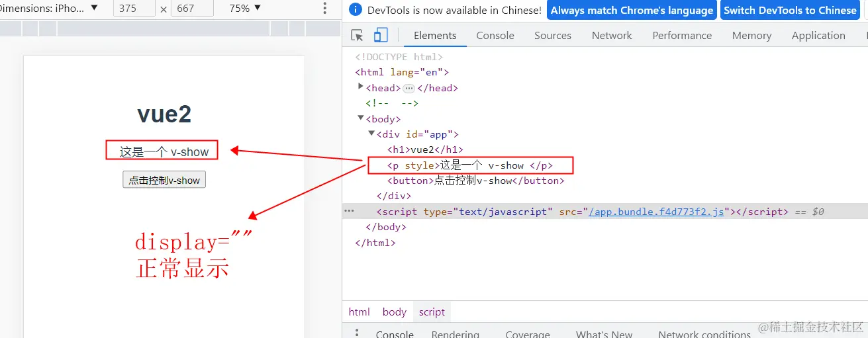
Task: Open the drawer Rendering tab
Action: (455, 333)
